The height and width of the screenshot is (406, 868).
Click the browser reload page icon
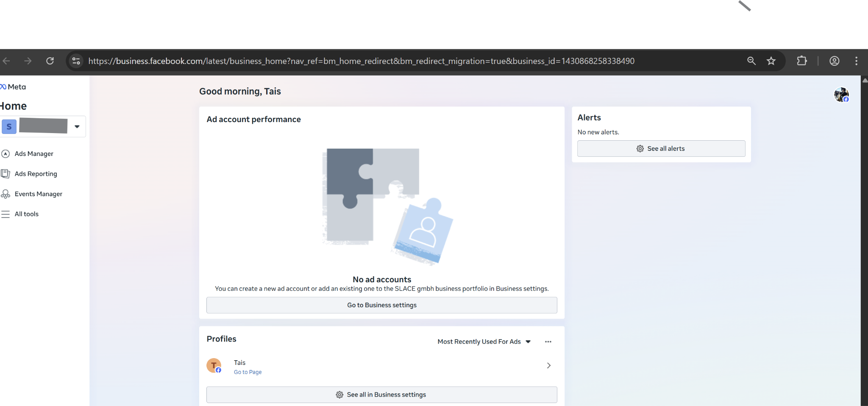pos(50,61)
